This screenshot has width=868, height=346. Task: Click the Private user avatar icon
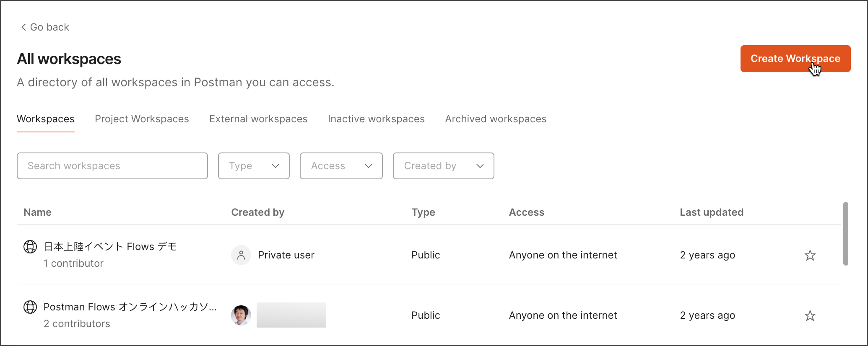coord(241,255)
